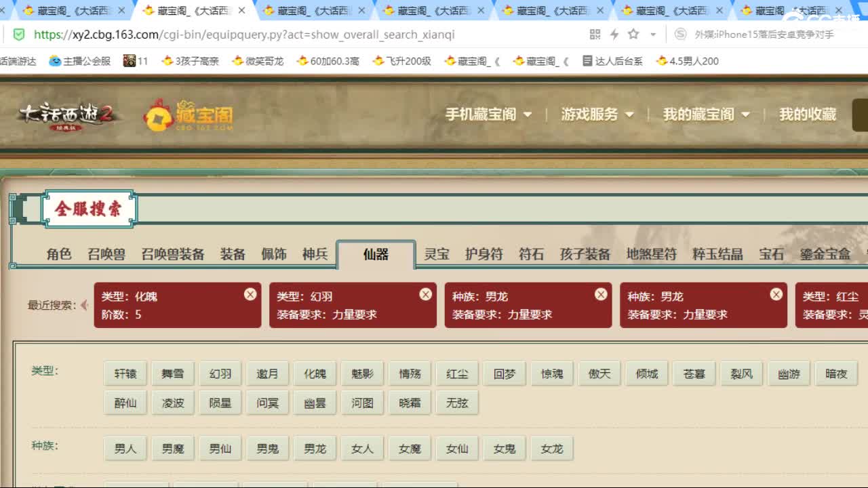
Task: Toggle 红尘 type filter
Action: [x=458, y=373]
